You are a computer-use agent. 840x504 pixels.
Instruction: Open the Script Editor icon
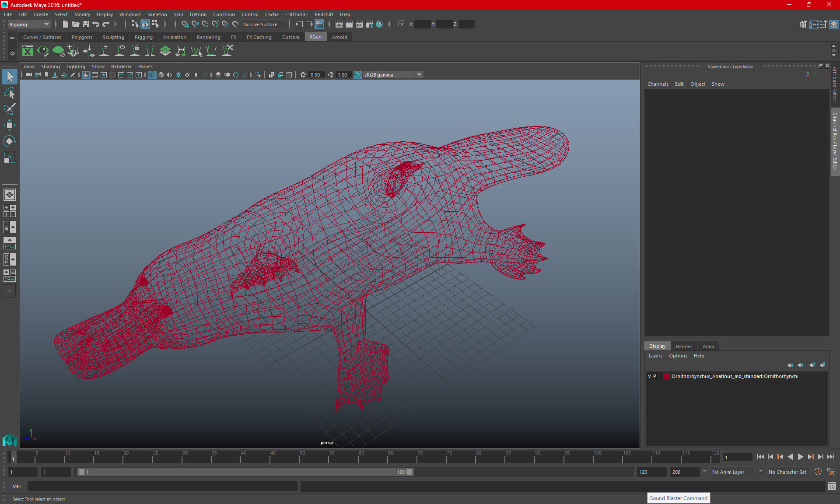coord(832,486)
